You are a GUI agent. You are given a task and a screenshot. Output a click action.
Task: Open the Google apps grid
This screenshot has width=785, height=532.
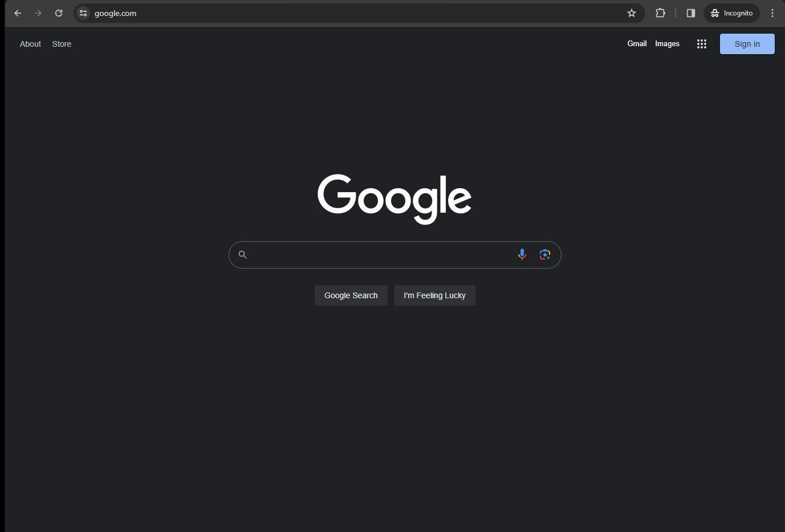point(701,43)
